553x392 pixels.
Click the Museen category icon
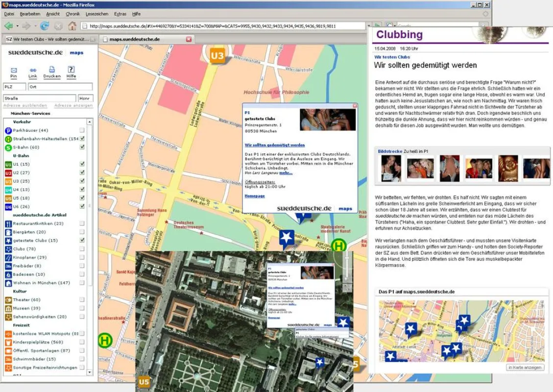[x=8, y=308]
